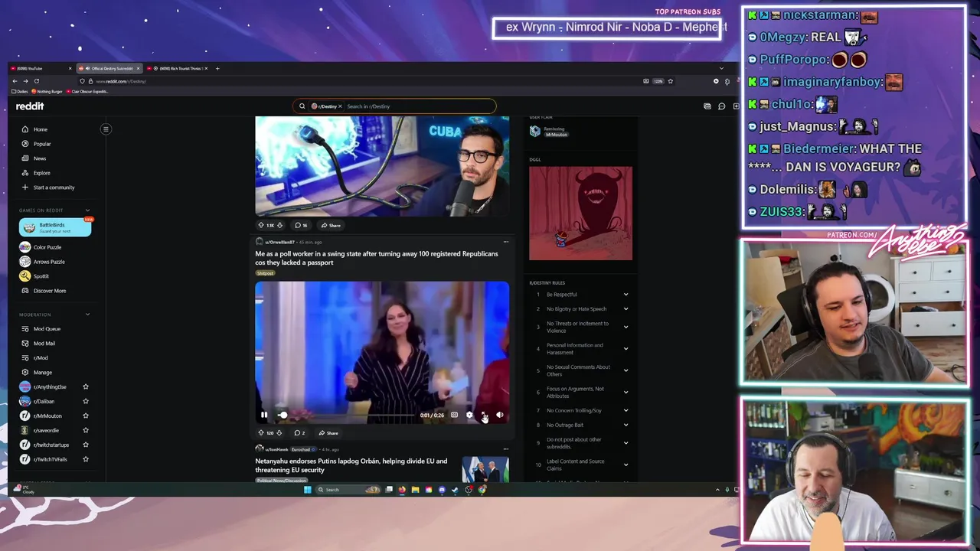Toggle closed captions on the video
Screen dimensions: 980x551
tap(454, 415)
